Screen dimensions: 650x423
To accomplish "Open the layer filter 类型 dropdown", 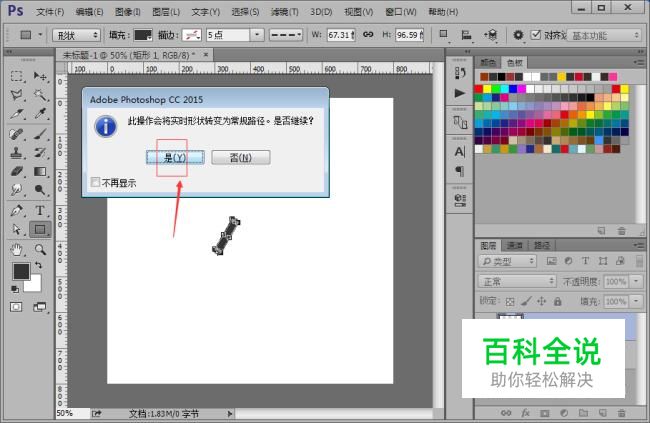I will (507, 261).
